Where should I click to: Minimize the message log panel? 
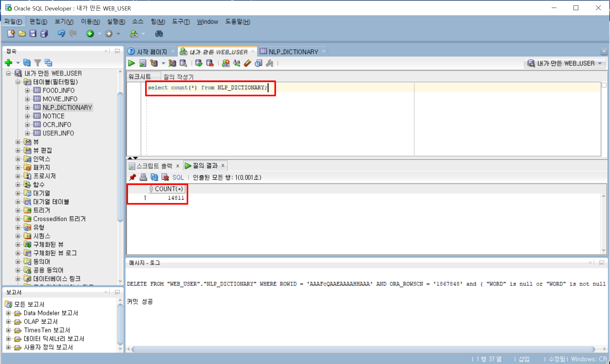601,263
